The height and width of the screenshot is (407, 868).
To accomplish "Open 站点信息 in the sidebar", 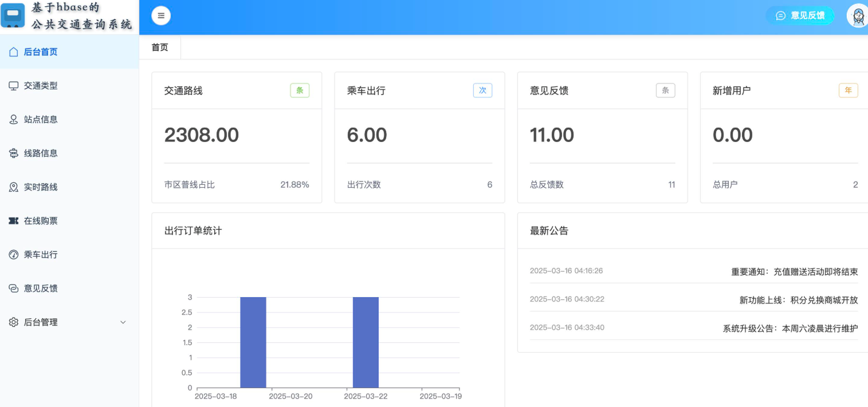I will (69, 120).
